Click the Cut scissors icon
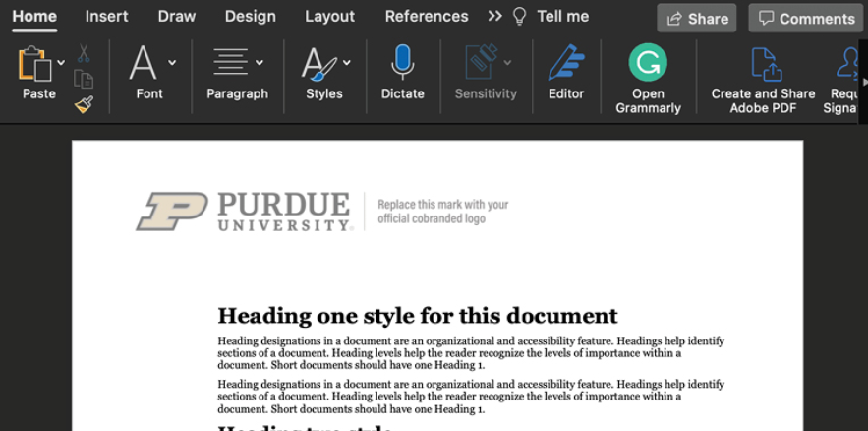Screen dimensions: 868x431 [83, 53]
